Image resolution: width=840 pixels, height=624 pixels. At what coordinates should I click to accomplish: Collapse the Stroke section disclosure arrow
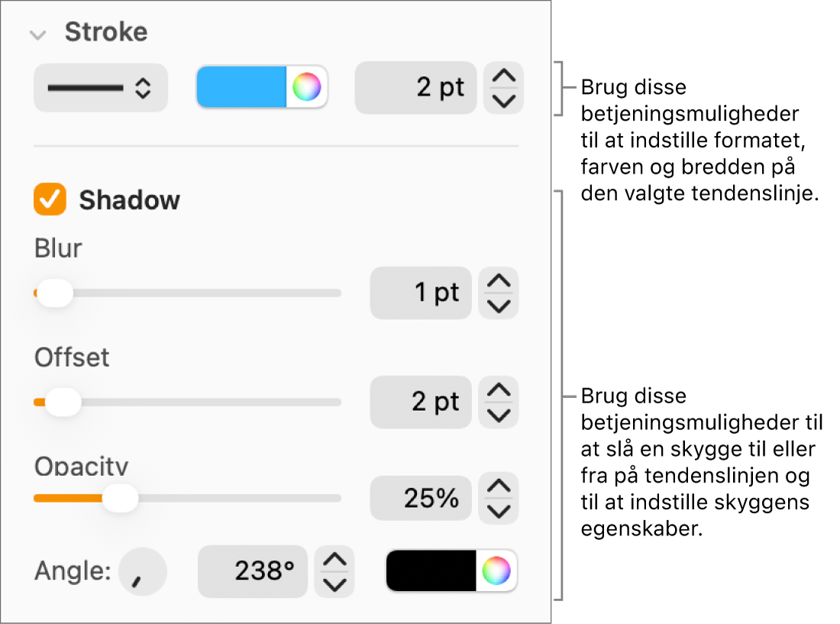[36, 34]
